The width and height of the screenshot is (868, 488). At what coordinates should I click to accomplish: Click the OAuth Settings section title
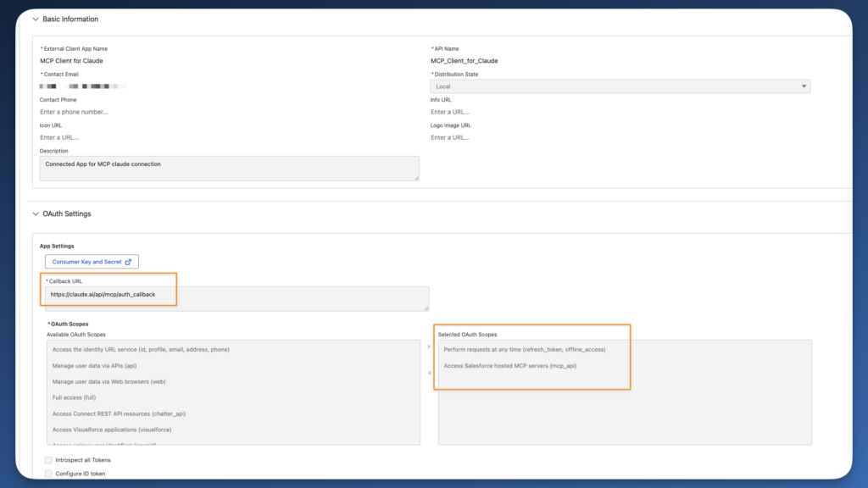point(67,214)
